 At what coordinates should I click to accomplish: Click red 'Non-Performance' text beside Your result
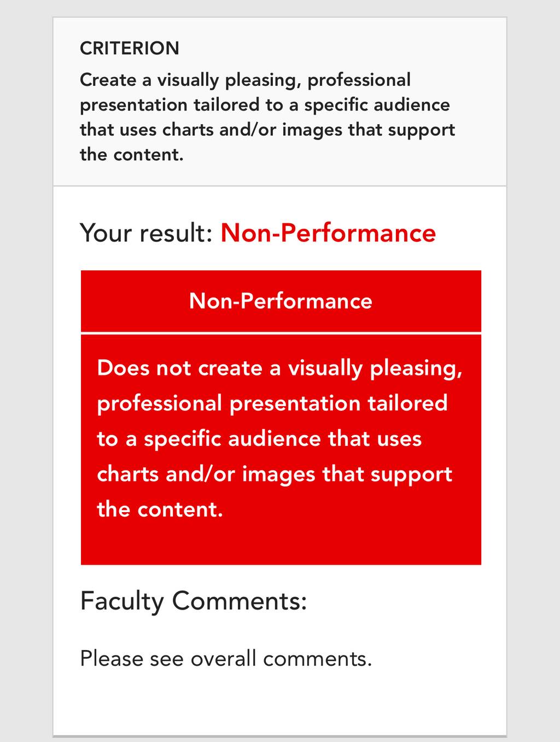[328, 233]
